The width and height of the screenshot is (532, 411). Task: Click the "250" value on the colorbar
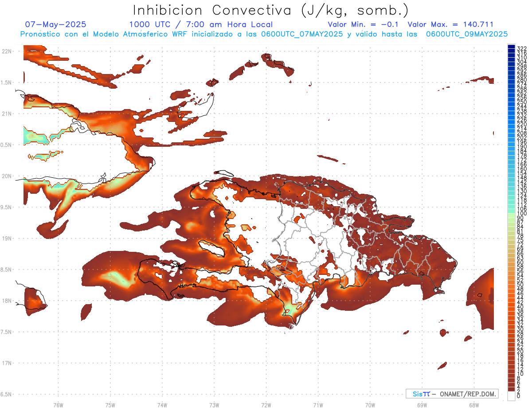point(521,102)
